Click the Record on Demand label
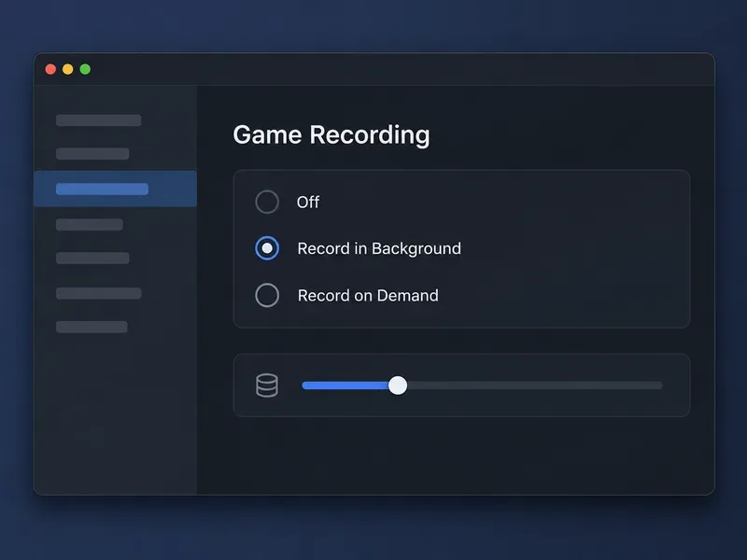The height and width of the screenshot is (560, 747). [x=368, y=295]
